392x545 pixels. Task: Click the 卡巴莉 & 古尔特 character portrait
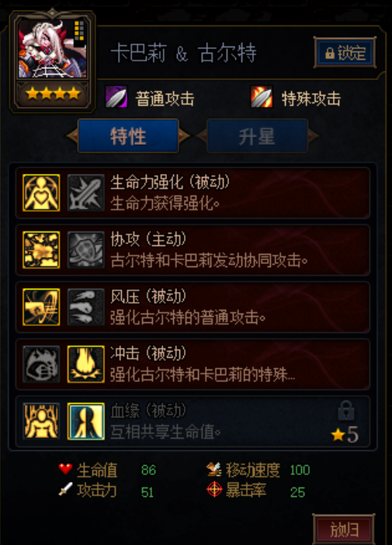coord(52,48)
